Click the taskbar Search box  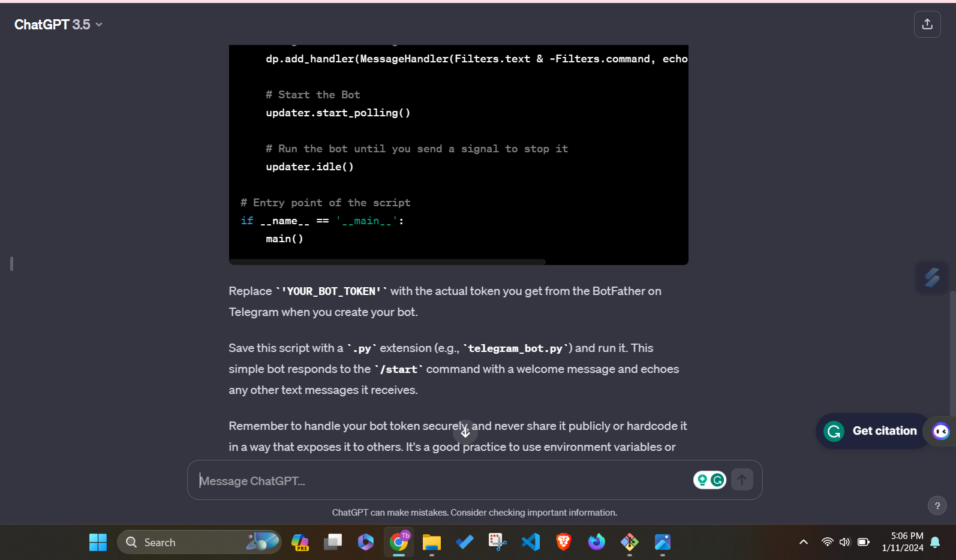(199, 543)
